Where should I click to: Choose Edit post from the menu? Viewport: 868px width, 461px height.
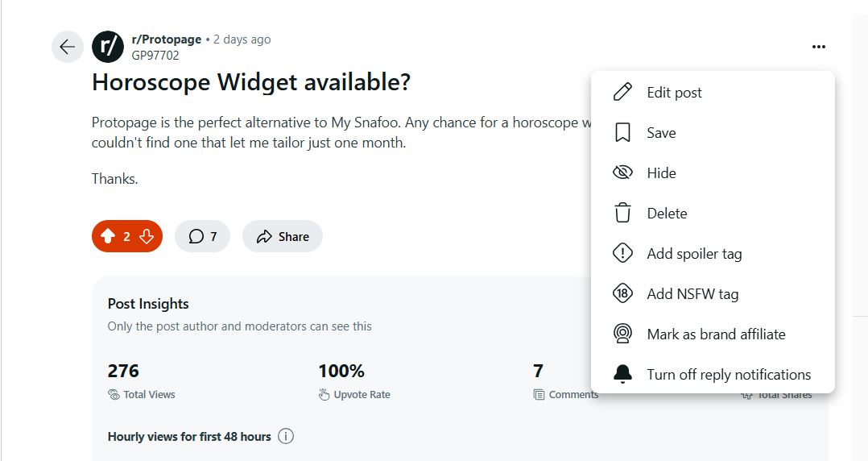click(713, 92)
